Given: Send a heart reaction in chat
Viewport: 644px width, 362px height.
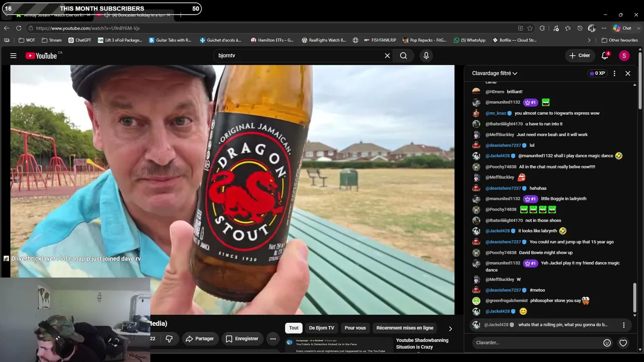Looking at the screenshot, I should tap(623, 343).
